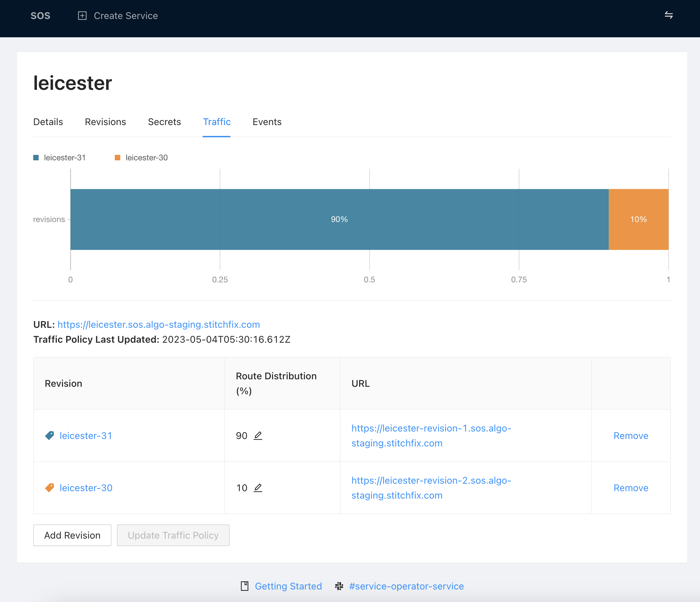The height and width of the screenshot is (602, 700).
Task: Click the swap arrows icon in header
Action: tap(668, 15)
